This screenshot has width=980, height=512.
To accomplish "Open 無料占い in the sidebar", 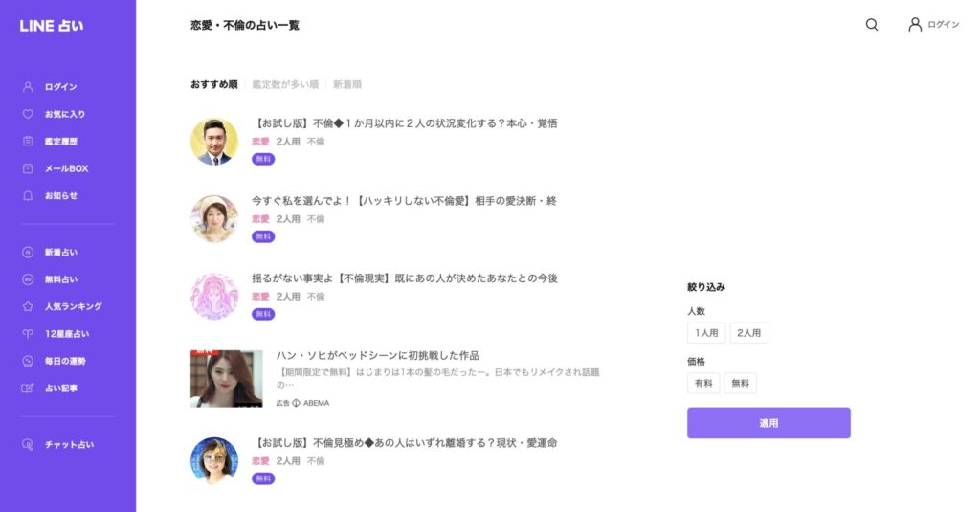I will point(61,279).
